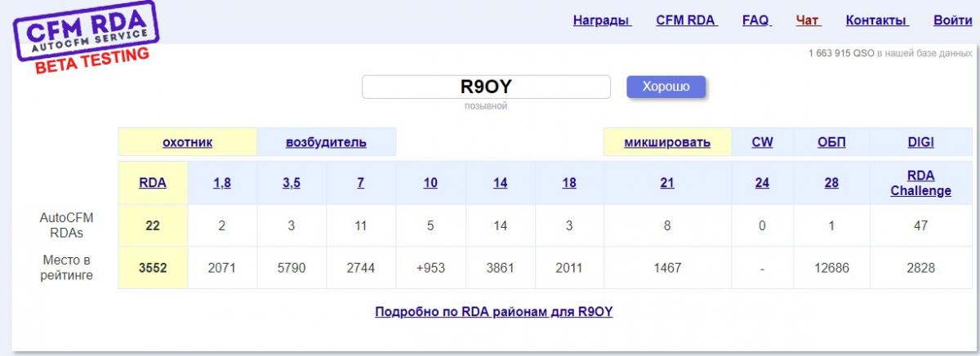Open the Награды menu link
Screen dimensions: 980x356
point(602,20)
